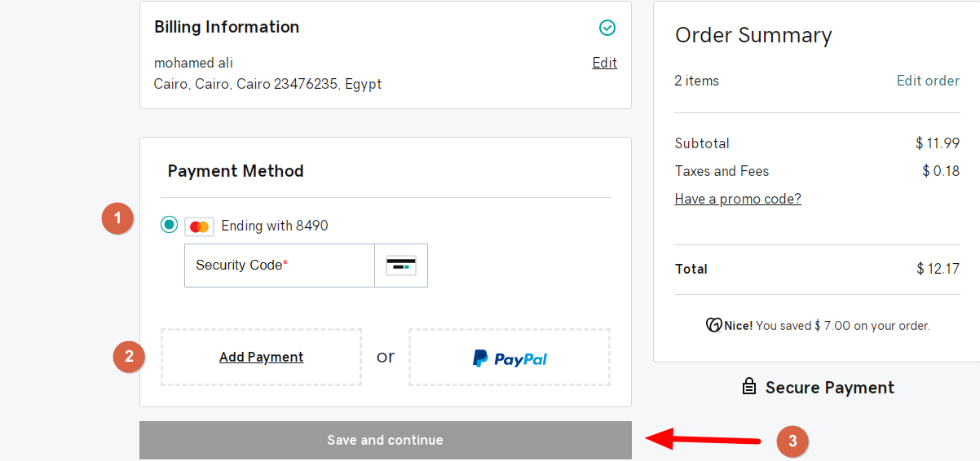The image size is (980, 461).
Task: Click the orange circle numbered 3
Action: point(792,441)
